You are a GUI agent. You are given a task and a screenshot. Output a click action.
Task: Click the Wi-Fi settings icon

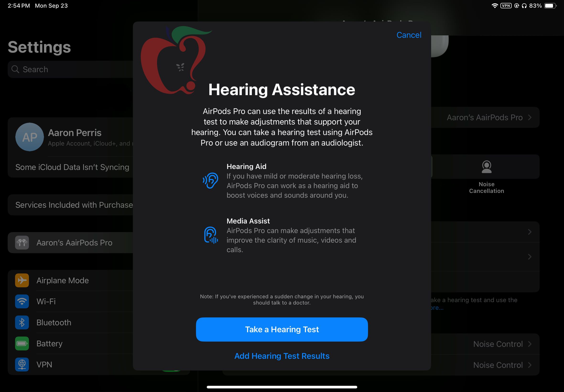pyautogui.click(x=22, y=302)
